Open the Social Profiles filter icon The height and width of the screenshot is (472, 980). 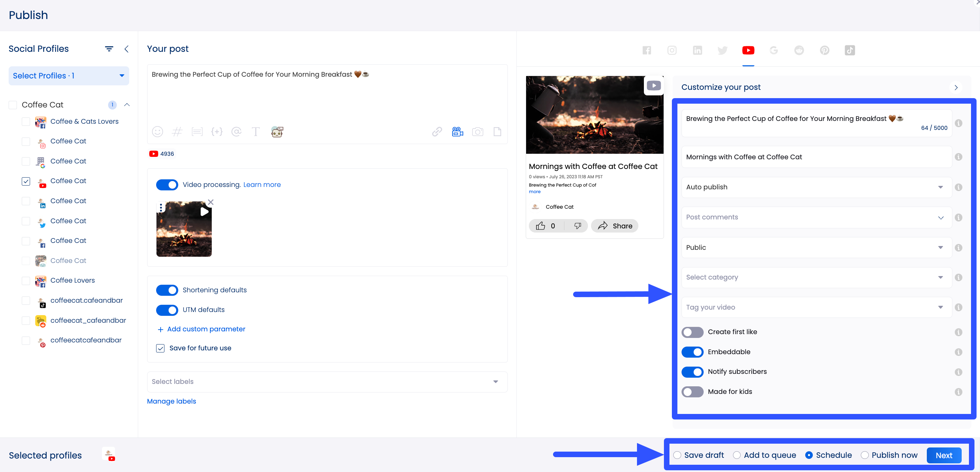coord(109,49)
